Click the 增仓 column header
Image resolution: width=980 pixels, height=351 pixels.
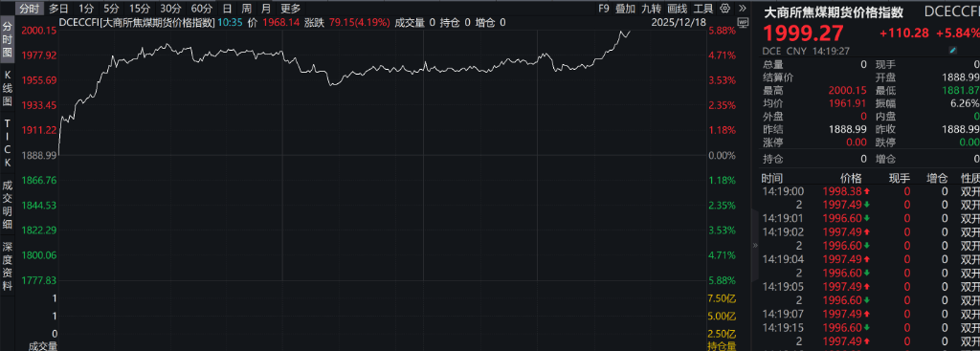(x=938, y=178)
